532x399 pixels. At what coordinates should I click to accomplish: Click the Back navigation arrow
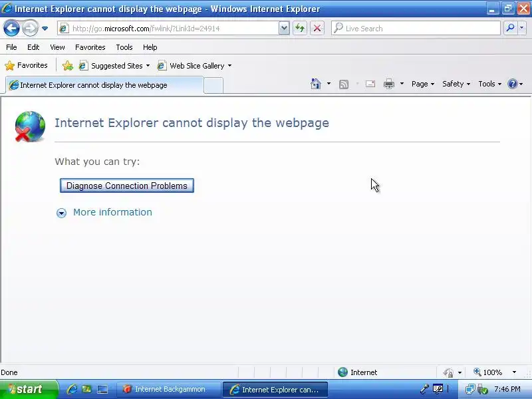click(11, 28)
